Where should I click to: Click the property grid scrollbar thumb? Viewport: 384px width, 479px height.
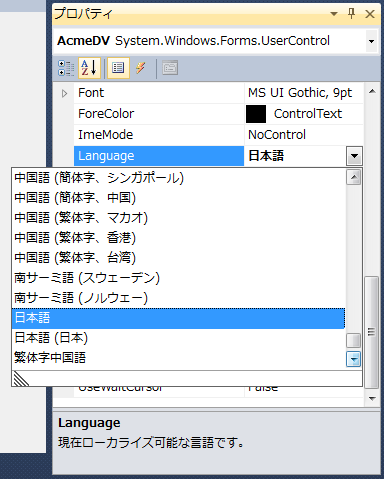372,332
